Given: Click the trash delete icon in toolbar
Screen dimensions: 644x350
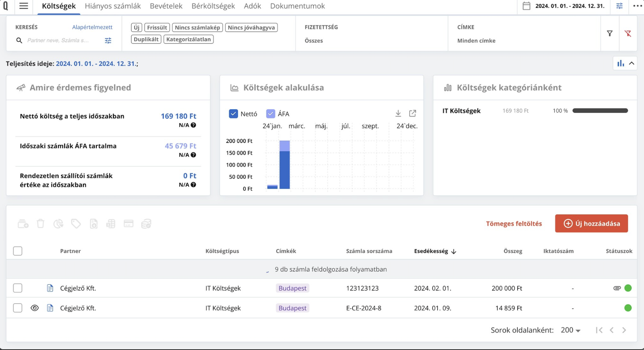Looking at the screenshot, I should coord(40,224).
